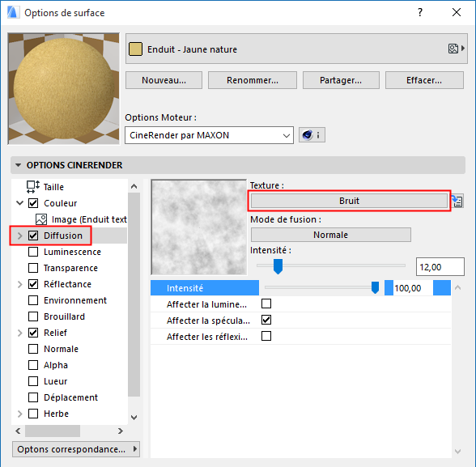This screenshot has height=467, width=476.
Task: Click the Bruit texture button
Action: 349,201
